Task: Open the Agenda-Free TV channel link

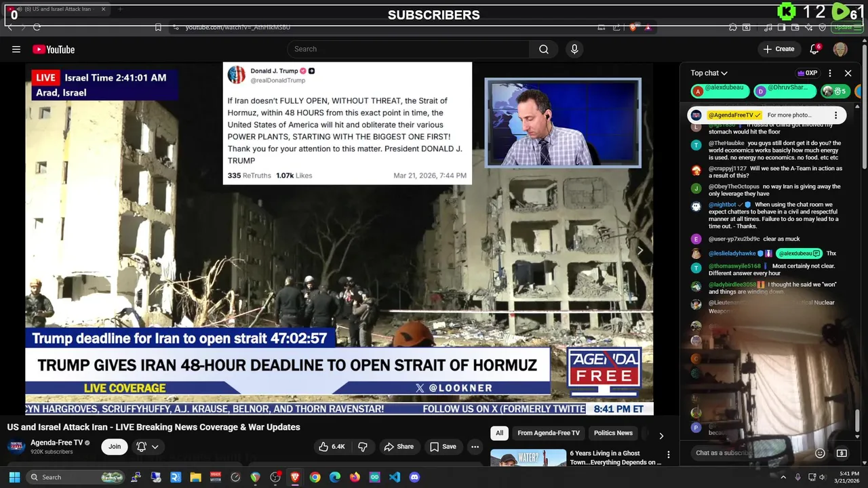Action: tap(57, 443)
